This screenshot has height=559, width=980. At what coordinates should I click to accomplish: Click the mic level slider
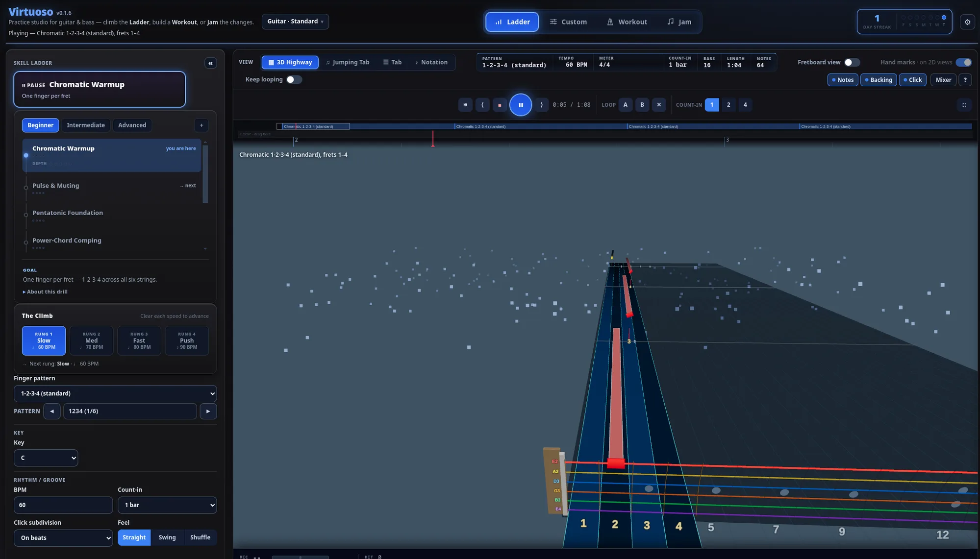pyautogui.click(x=300, y=557)
